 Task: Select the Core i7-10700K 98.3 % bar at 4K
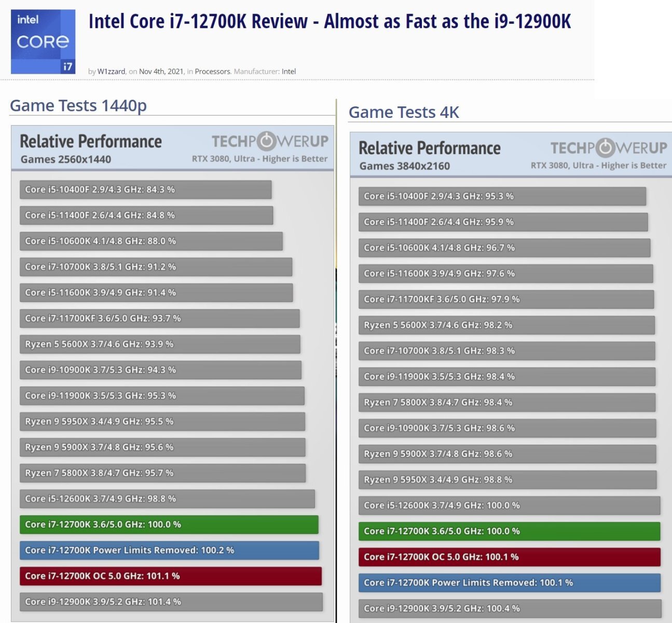coord(507,351)
